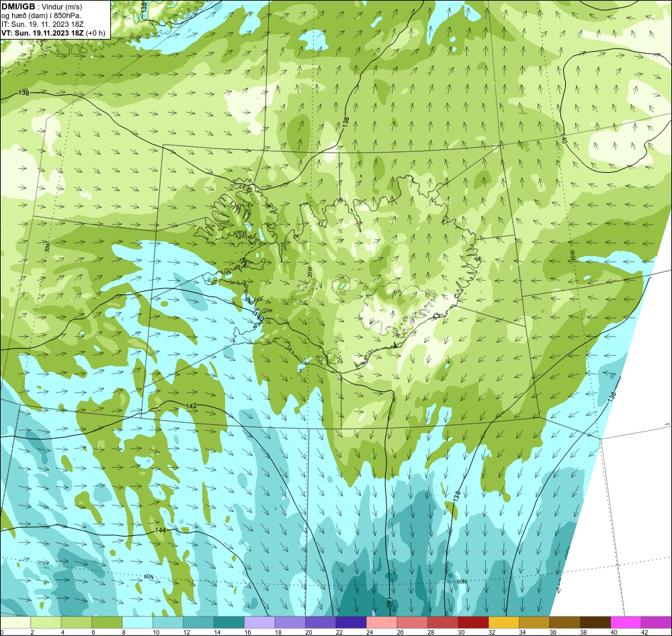Select the 26–28 m/s salmon legend swatch
The width and height of the screenshot is (672, 636).
[x=413, y=622]
